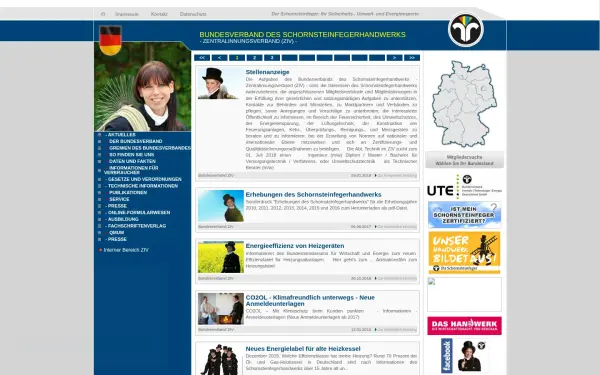Open the Kontakt page
600x375 pixels.
tap(159, 14)
